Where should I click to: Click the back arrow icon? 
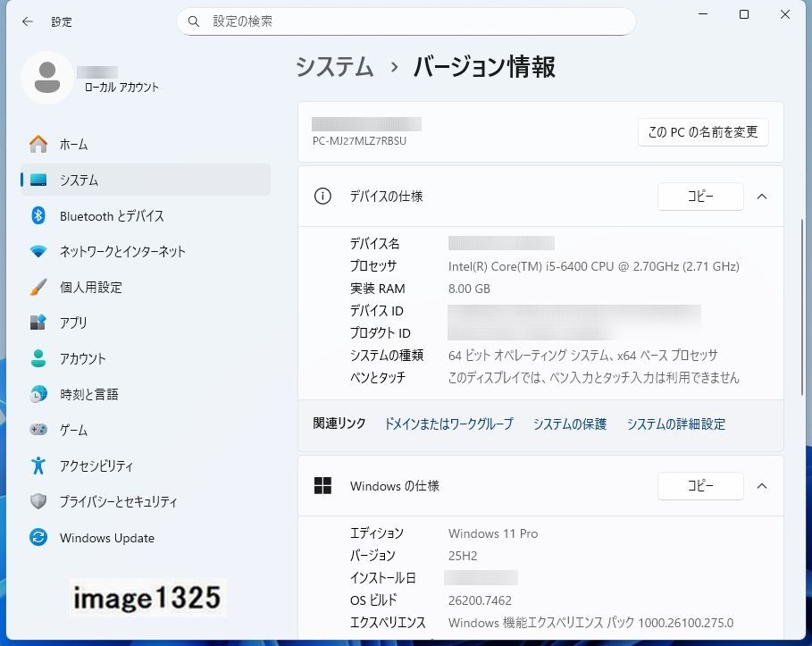pos(28,21)
